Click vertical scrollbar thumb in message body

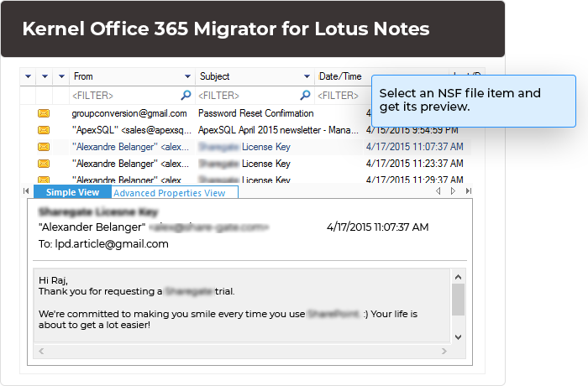tap(458, 299)
